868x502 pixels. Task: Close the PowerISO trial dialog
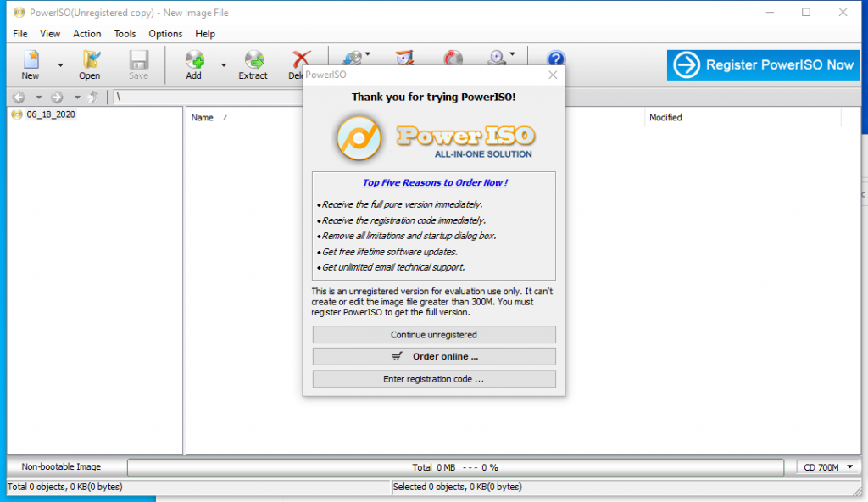(x=553, y=75)
